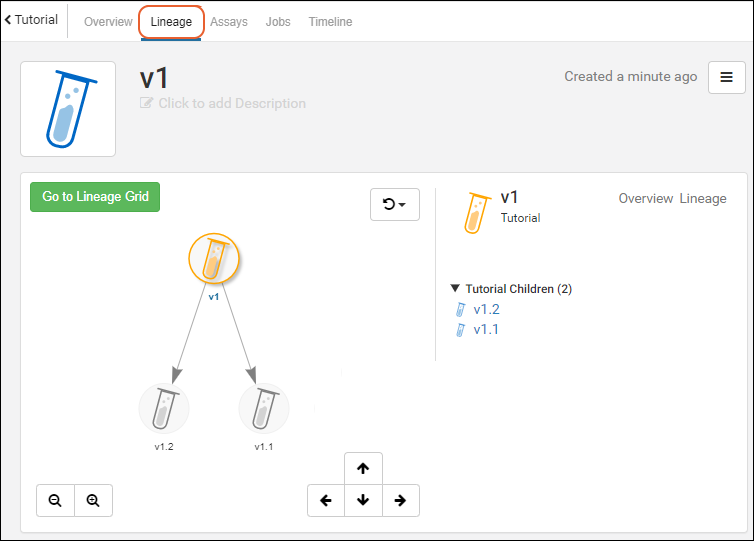Pan the lineage graph up
Image resolution: width=754 pixels, height=541 pixels.
(363, 468)
